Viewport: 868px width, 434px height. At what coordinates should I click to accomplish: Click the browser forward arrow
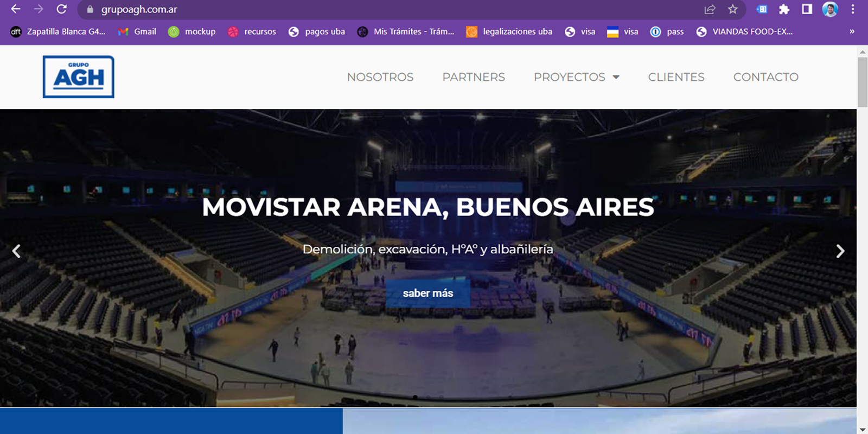[39, 9]
